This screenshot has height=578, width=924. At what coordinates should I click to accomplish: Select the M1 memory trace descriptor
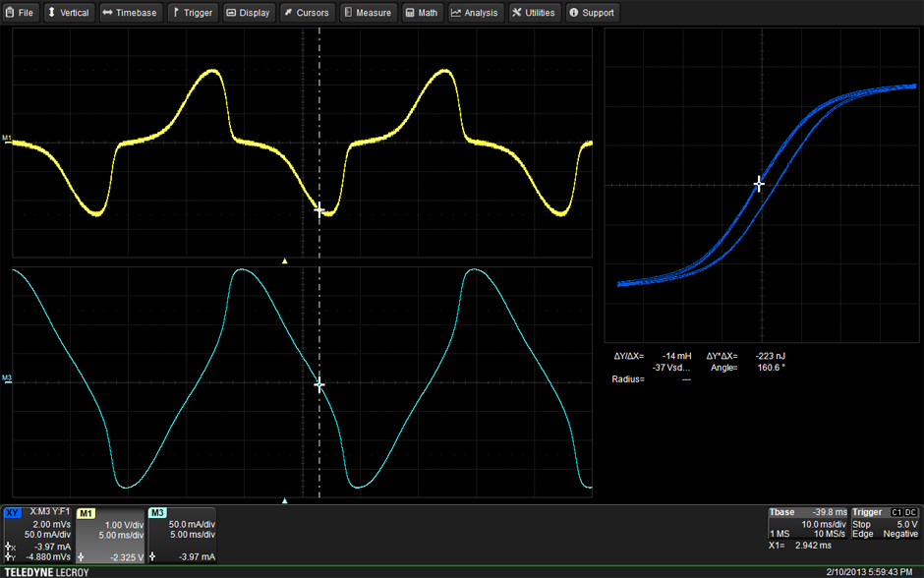coord(111,535)
